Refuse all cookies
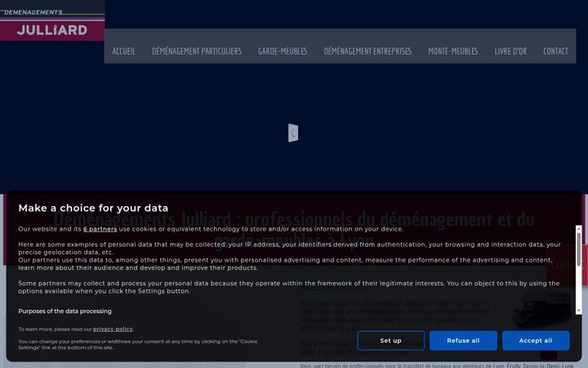The image size is (588, 368). click(x=463, y=340)
